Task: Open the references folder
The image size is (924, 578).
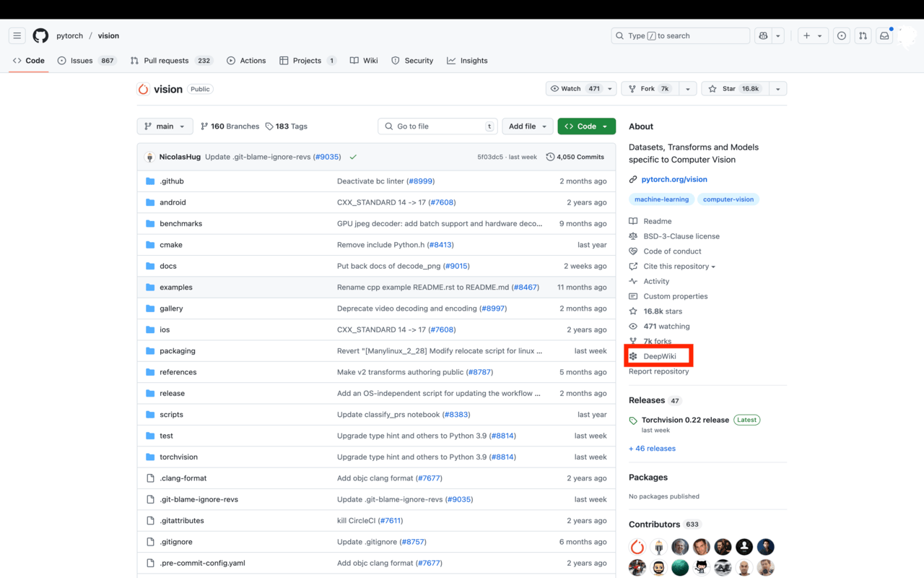Action: (178, 372)
